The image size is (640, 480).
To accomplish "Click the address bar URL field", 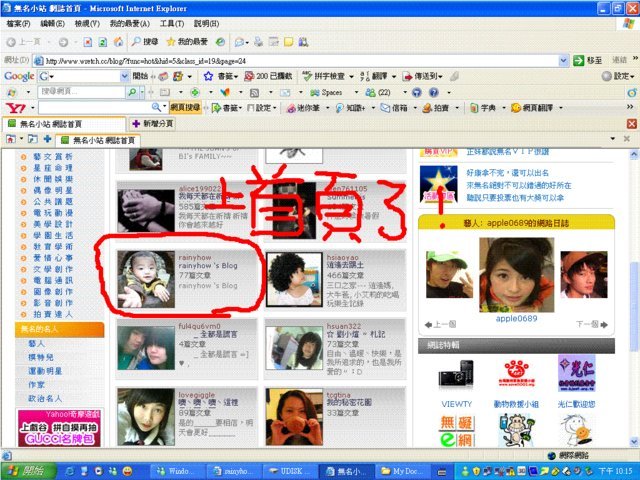I will click(301, 61).
